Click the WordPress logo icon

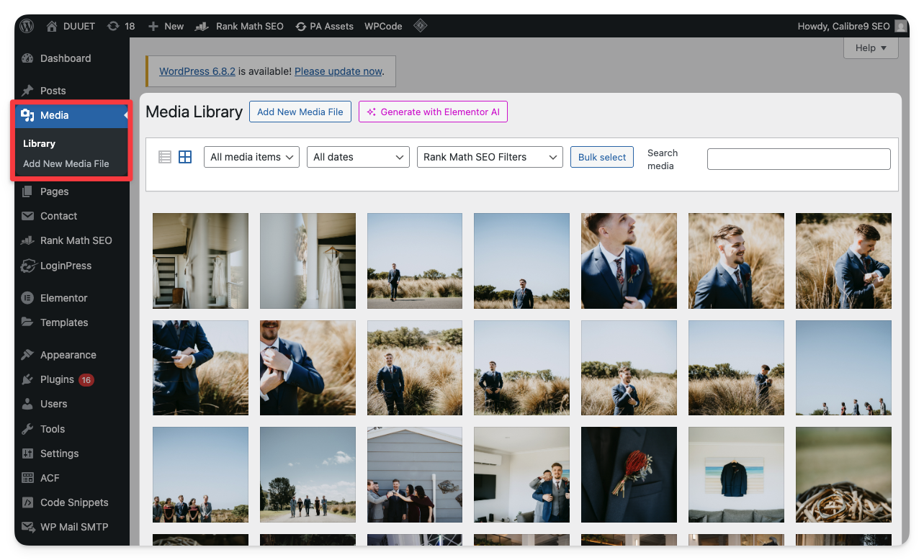[27, 26]
